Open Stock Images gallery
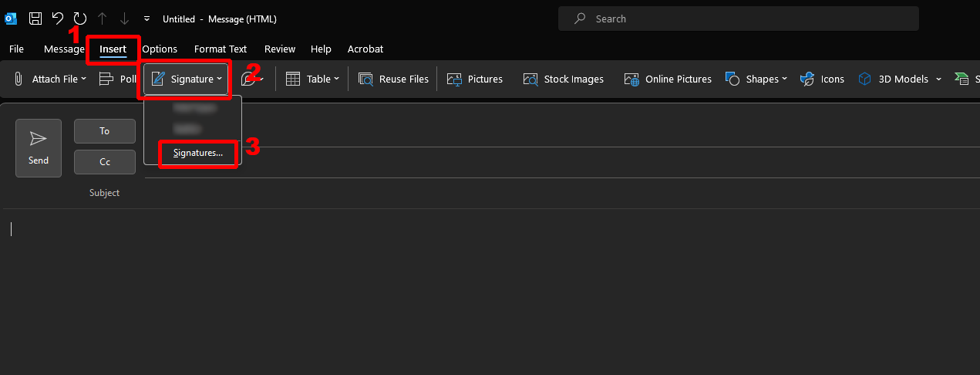The height and width of the screenshot is (375, 980). coord(564,79)
